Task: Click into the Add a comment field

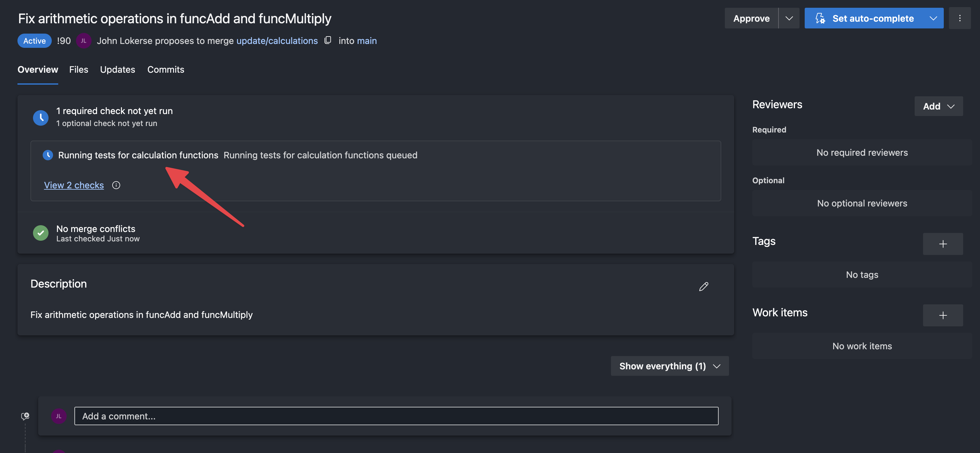Action: pyautogui.click(x=396, y=416)
